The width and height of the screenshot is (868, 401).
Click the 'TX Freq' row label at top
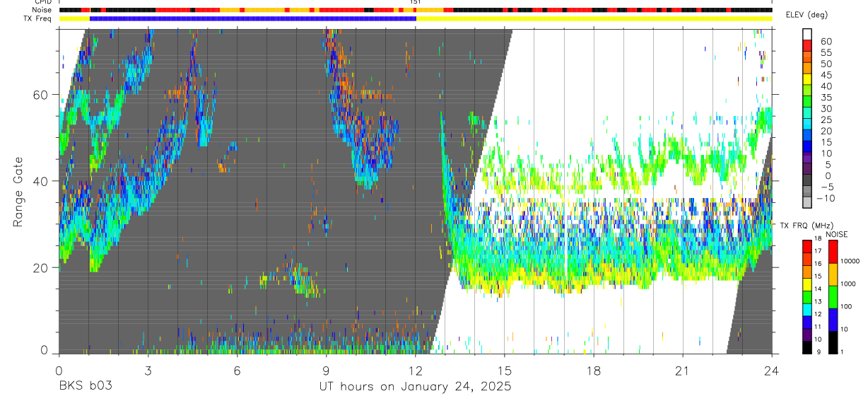pos(37,18)
